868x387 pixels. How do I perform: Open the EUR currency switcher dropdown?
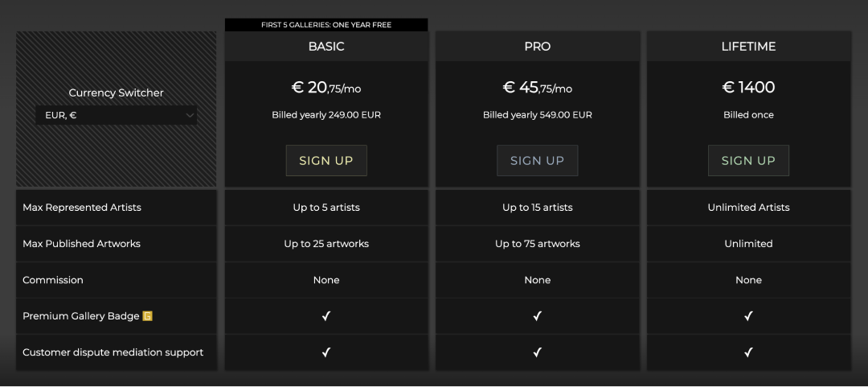pos(116,115)
